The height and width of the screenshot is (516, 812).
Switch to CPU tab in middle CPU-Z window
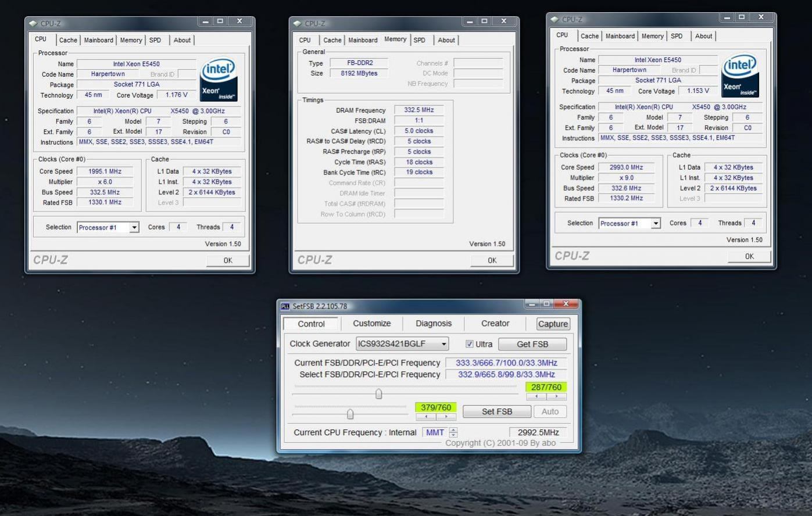click(x=305, y=40)
